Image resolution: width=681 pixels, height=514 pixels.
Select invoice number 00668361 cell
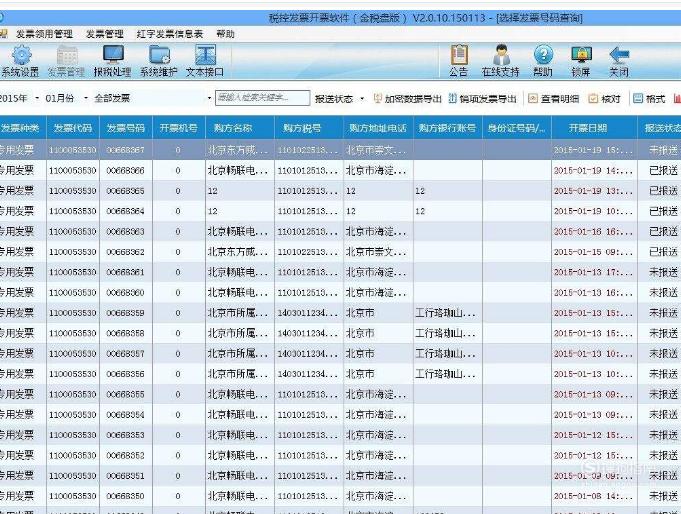click(x=126, y=272)
